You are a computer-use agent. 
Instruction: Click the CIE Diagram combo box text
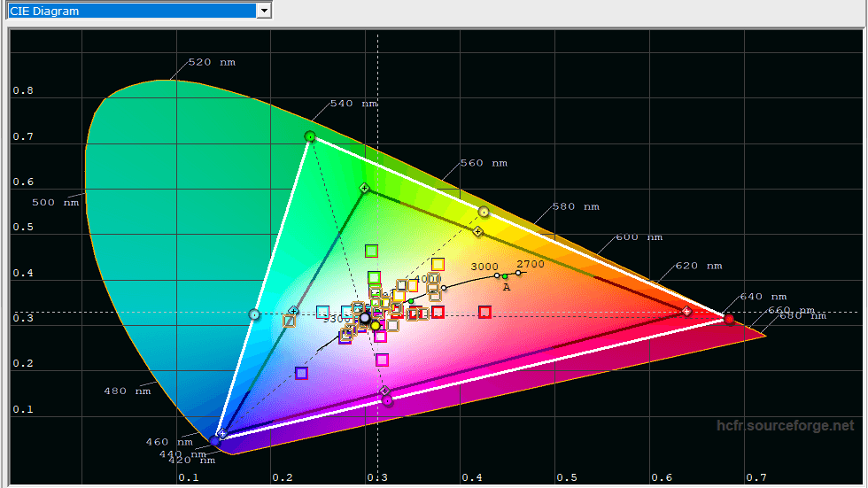131,11
